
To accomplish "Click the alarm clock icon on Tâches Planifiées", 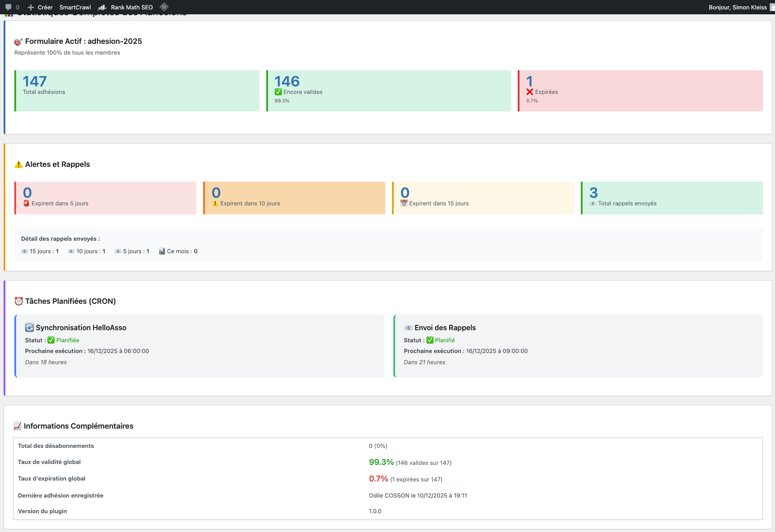I will tap(18, 301).
